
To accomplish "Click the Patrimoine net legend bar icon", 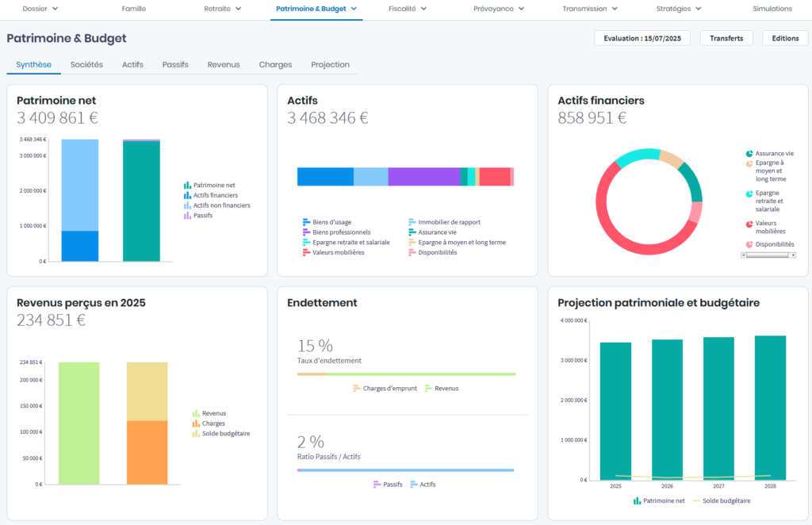I will 187,185.
